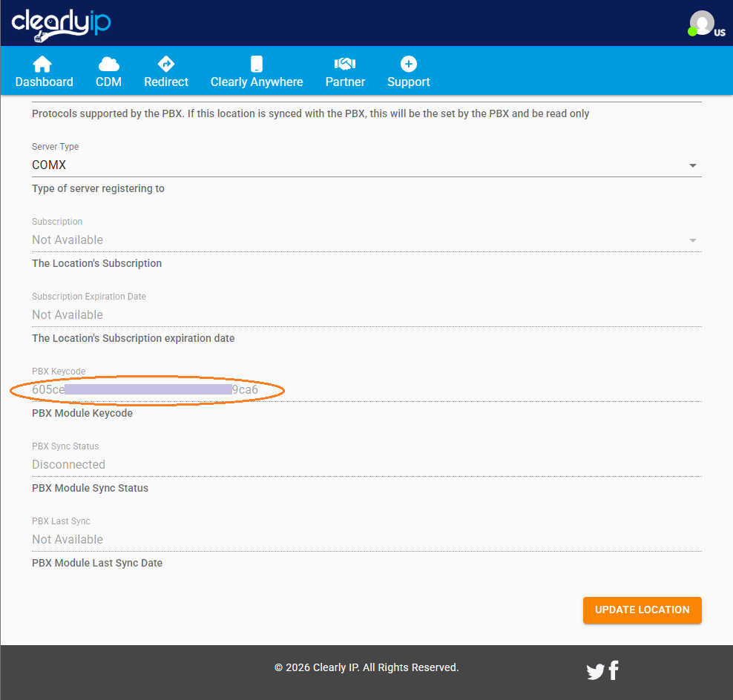This screenshot has width=733, height=700.
Task: Open the user profile avatar menu
Action: click(x=701, y=23)
